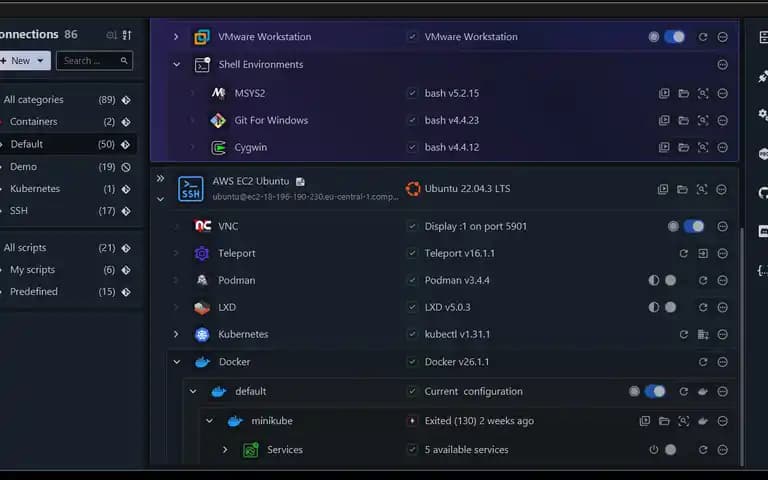Collapse the minikube container

point(209,421)
